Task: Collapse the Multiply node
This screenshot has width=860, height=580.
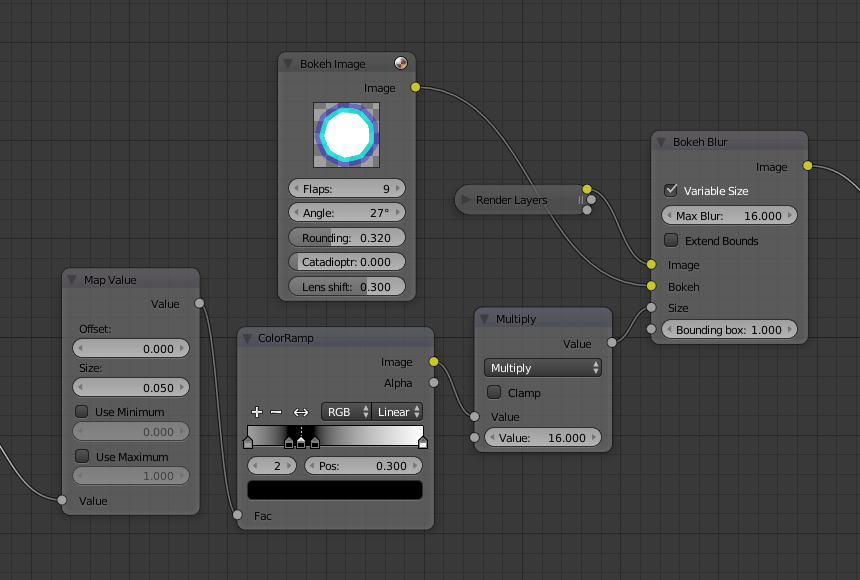Action: (484, 319)
